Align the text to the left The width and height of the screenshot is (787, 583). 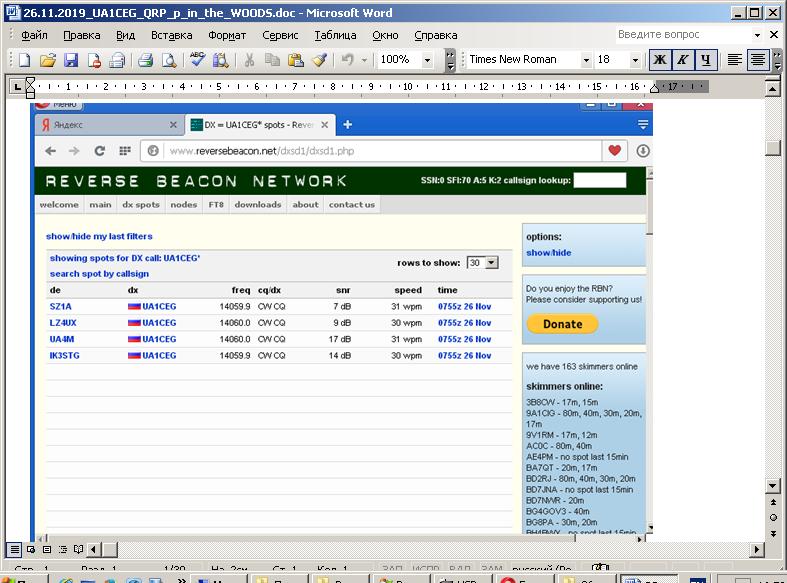pyautogui.click(x=734, y=60)
